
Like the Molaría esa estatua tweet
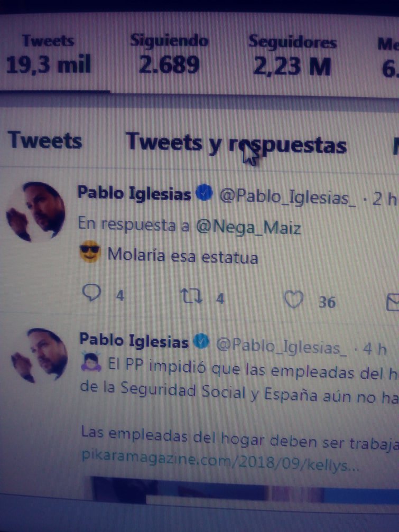(293, 299)
